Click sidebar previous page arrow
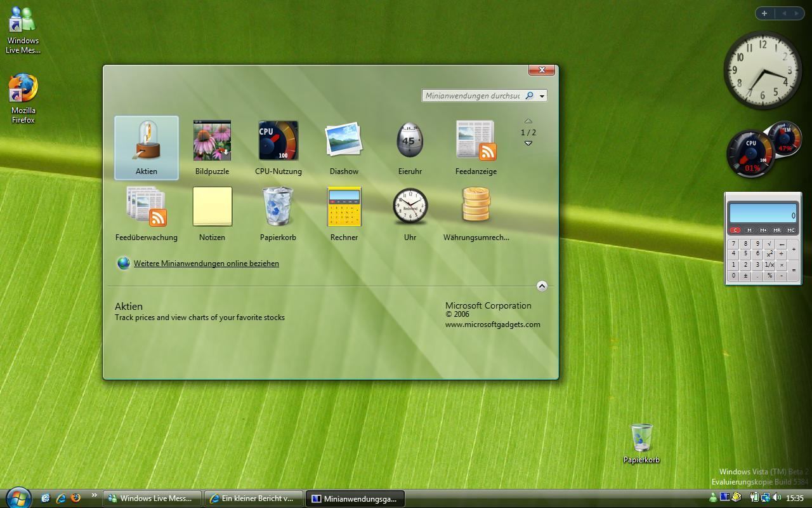The height and width of the screenshot is (508, 812). pyautogui.click(x=783, y=13)
